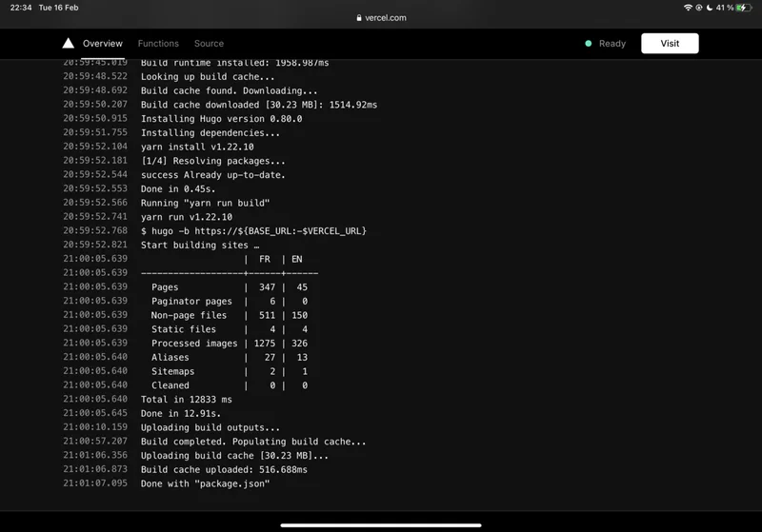762x532 pixels.
Task: Tap the 22:34 clock in status bar
Action: [21, 8]
